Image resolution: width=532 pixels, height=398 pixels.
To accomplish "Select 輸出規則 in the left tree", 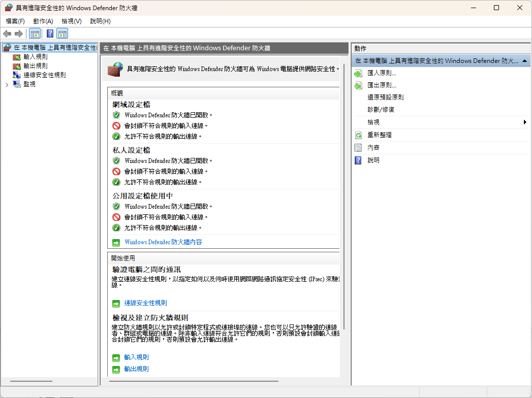I will tap(35, 66).
